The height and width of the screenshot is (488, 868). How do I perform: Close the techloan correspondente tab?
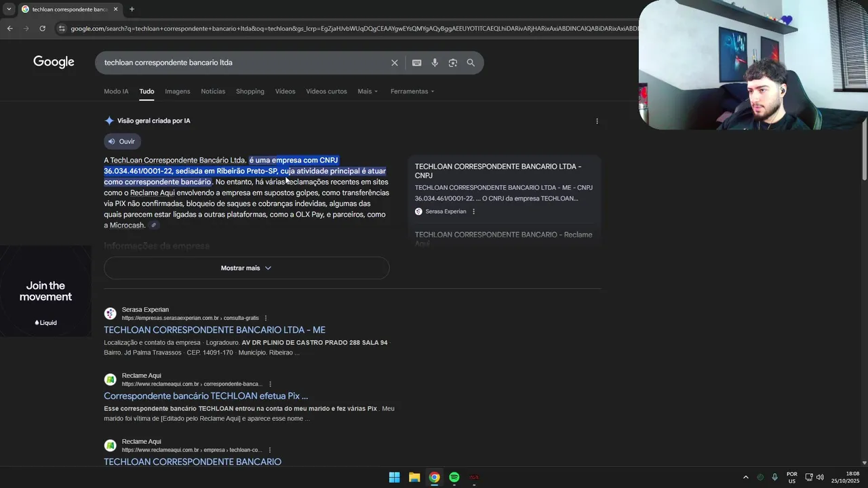[x=115, y=9]
